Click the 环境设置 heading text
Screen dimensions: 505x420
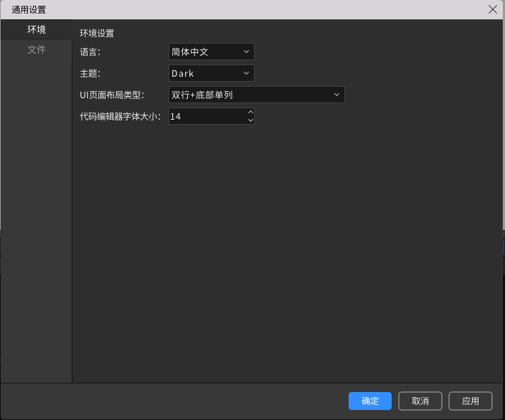pos(97,33)
